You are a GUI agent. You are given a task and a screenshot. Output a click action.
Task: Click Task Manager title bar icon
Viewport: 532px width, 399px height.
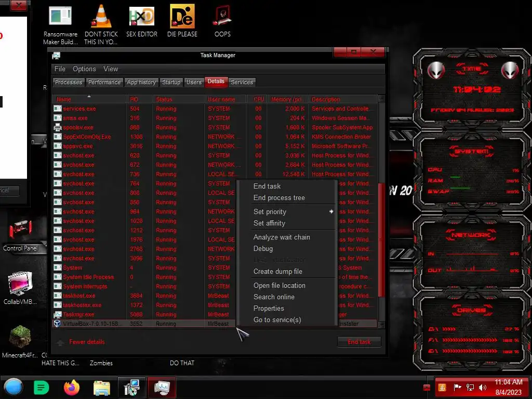(56, 56)
